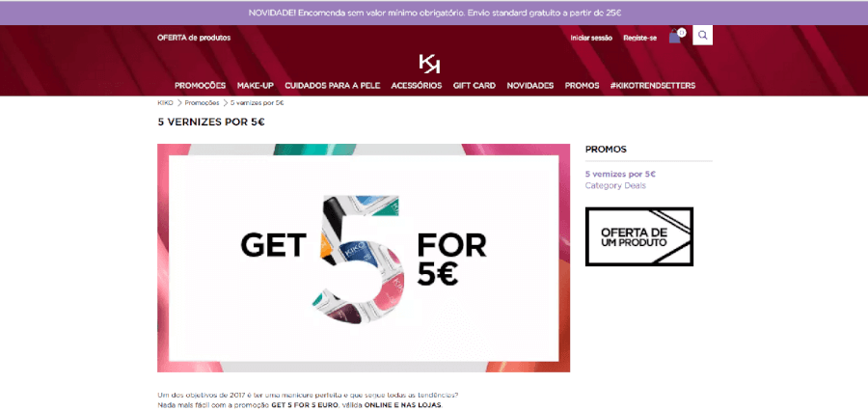Open #KIKOTRENDSETTERS page
Image resolution: width=868 pixels, height=411 pixels.
[653, 85]
